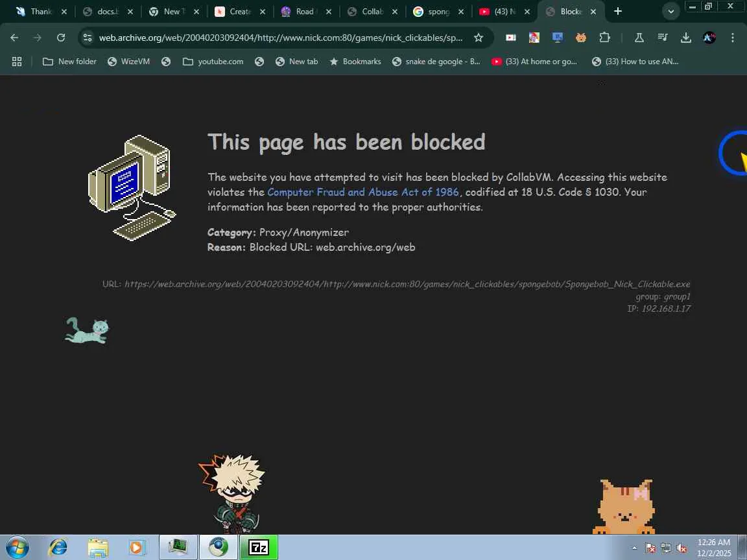Switch to the browser taskbar button
Viewport: 747px width, 560px height.
[x=218, y=547]
